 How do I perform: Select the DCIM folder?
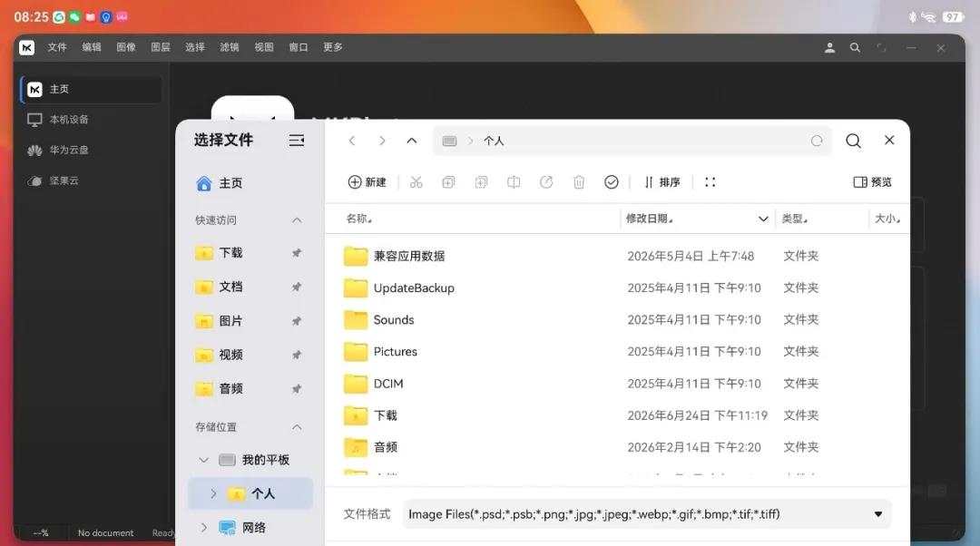tap(618, 384)
